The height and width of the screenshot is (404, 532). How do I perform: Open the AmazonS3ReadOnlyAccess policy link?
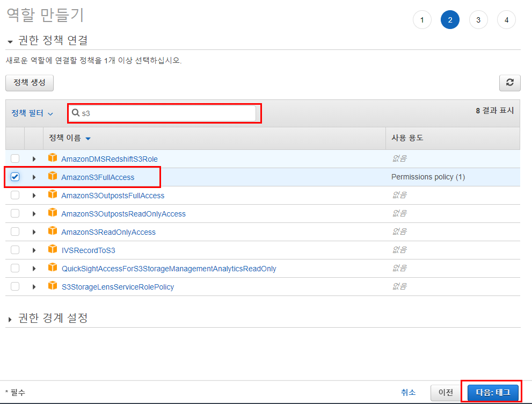[x=108, y=232]
